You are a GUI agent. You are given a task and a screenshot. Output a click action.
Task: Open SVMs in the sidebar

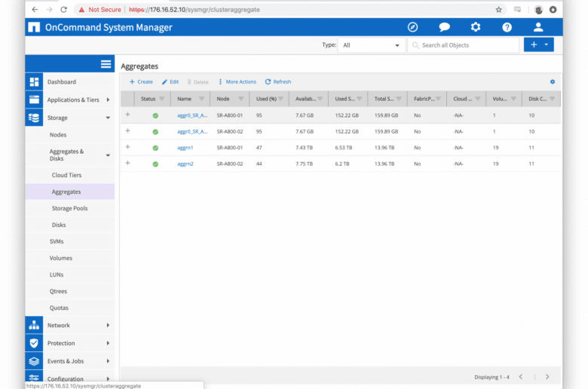57,241
